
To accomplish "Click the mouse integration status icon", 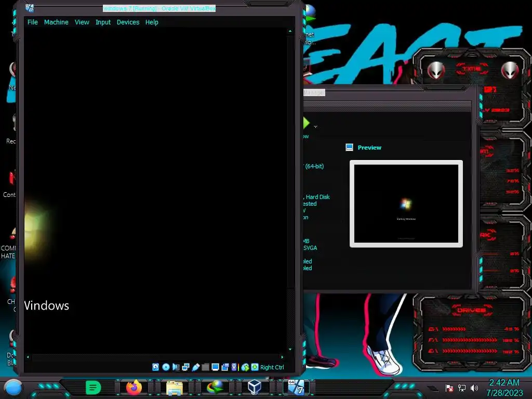I will [245, 367].
